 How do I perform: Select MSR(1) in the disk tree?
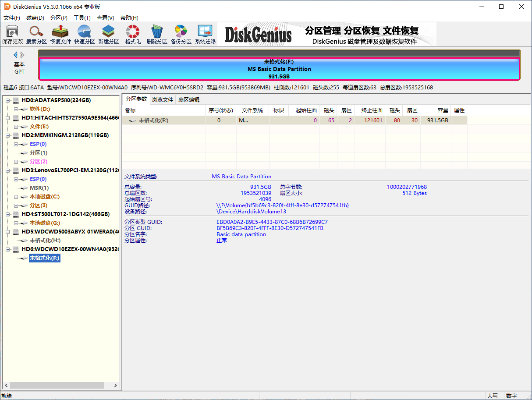pos(39,188)
